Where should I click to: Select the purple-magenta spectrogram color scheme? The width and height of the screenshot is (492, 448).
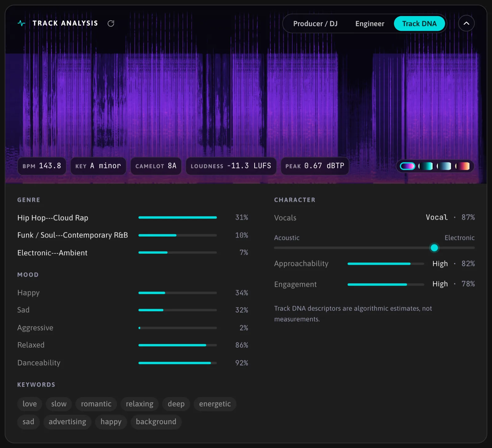[407, 166]
